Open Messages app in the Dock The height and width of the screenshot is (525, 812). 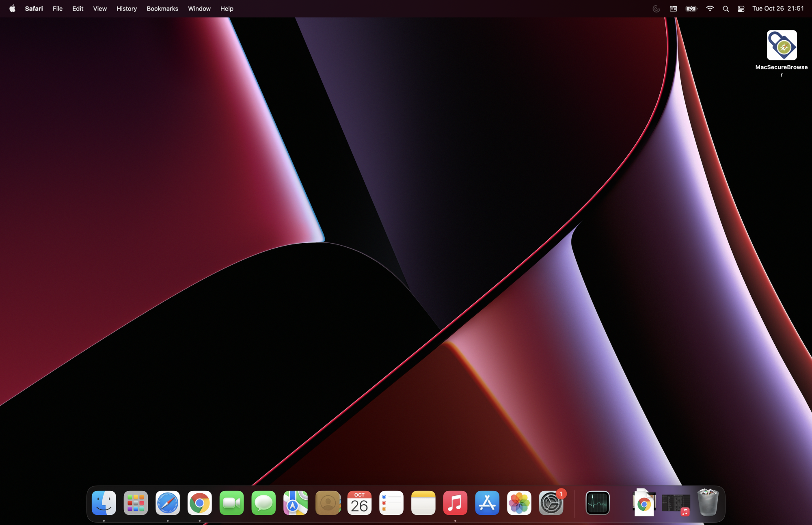(x=263, y=503)
